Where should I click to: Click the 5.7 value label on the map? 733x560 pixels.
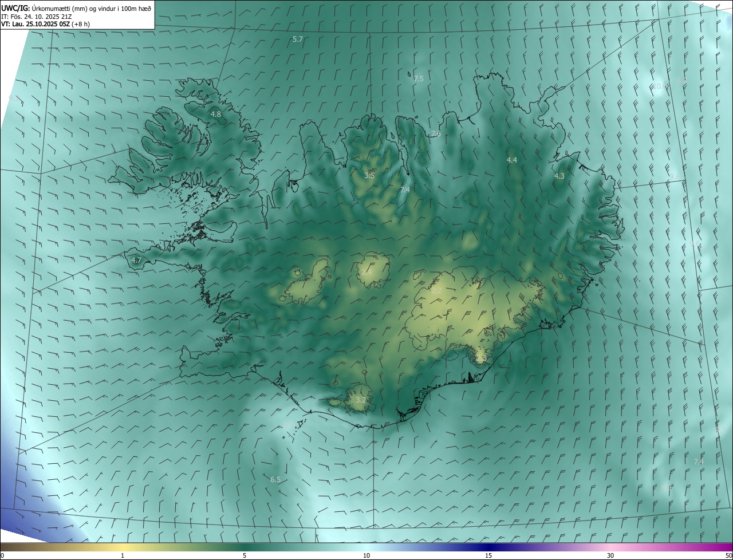point(298,40)
